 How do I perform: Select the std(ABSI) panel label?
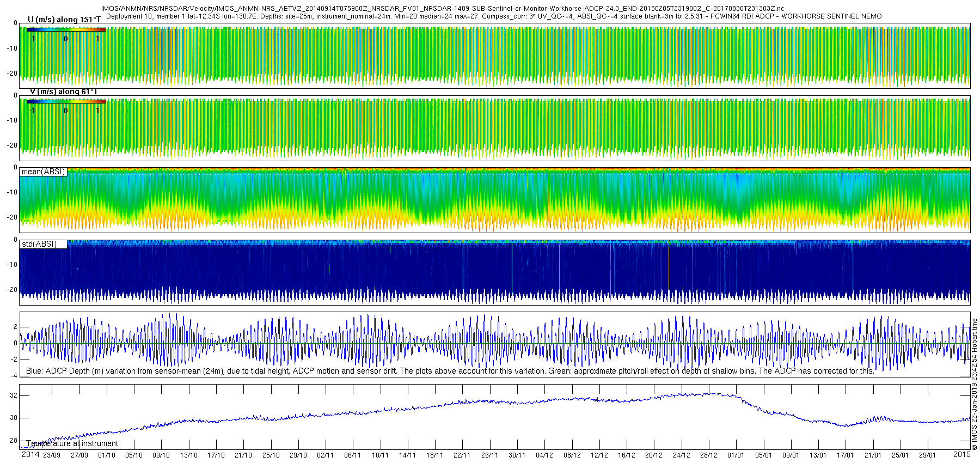43,244
